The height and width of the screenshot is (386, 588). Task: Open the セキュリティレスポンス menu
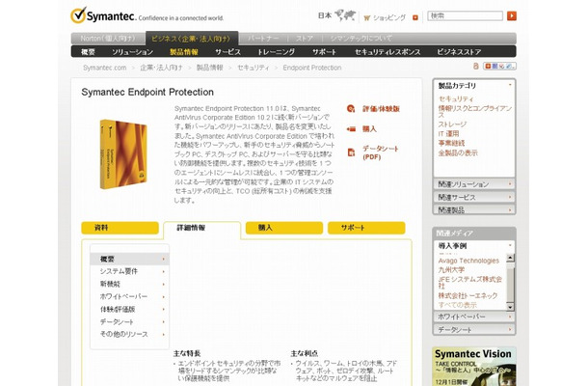click(388, 52)
